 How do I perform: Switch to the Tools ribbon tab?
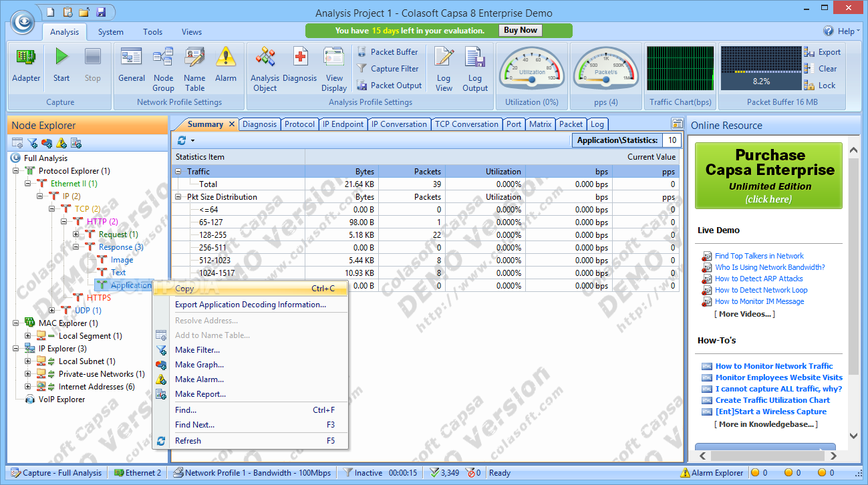pyautogui.click(x=152, y=32)
